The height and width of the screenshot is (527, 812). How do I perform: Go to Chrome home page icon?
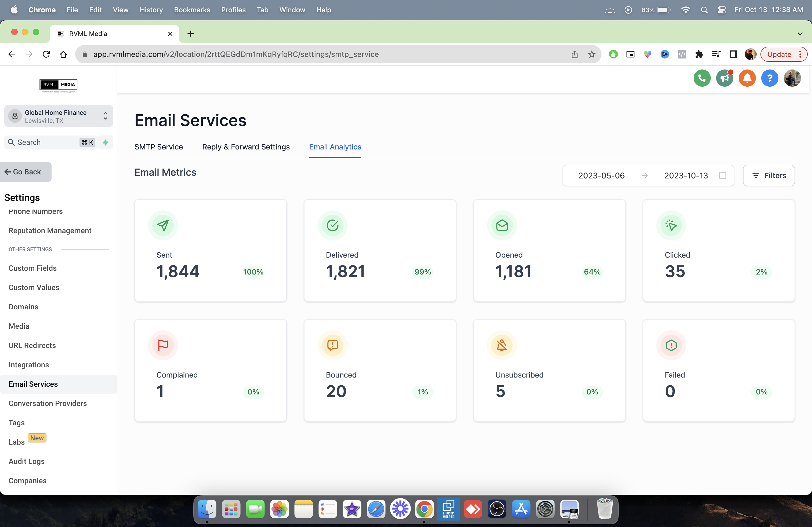click(63, 54)
